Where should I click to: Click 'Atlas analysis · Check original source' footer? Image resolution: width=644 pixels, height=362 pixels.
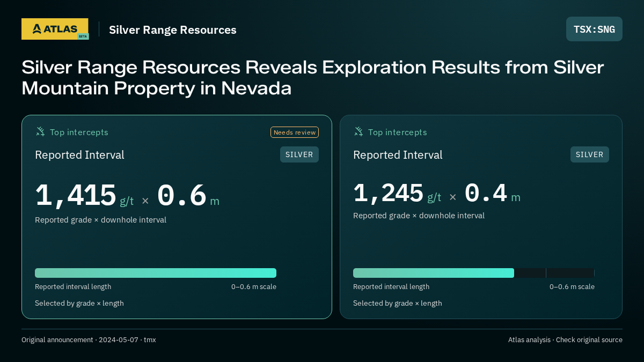pos(565,340)
